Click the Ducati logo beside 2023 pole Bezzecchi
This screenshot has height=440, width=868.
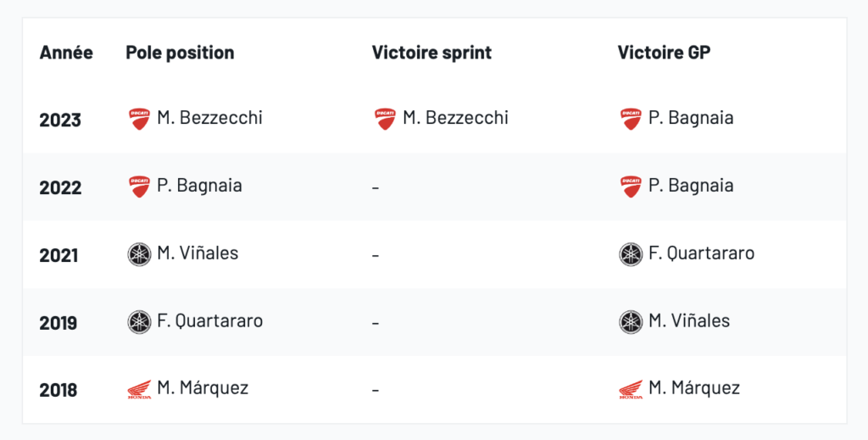tap(139, 119)
